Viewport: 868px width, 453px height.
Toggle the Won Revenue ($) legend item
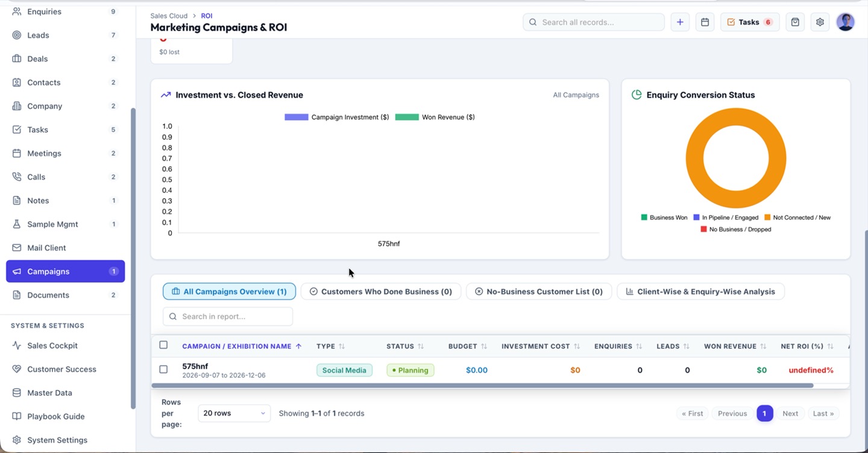pyautogui.click(x=435, y=117)
